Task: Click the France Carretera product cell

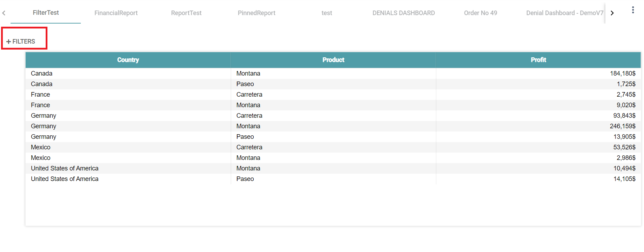Action: (249, 95)
